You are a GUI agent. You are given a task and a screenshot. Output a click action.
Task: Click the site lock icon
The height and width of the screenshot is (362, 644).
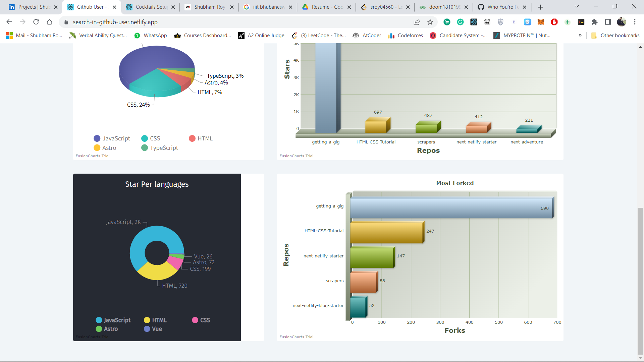coord(66,22)
